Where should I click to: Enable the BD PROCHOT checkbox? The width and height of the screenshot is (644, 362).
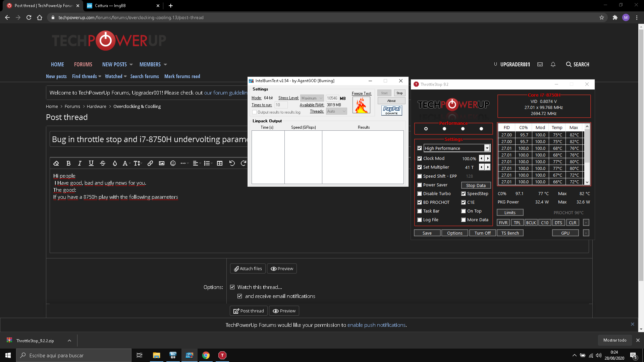(x=419, y=202)
